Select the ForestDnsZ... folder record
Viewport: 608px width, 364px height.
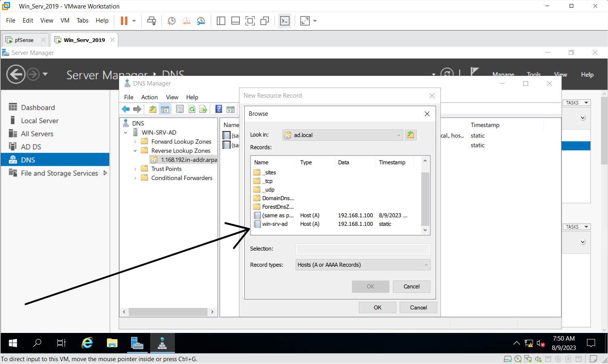tap(278, 207)
